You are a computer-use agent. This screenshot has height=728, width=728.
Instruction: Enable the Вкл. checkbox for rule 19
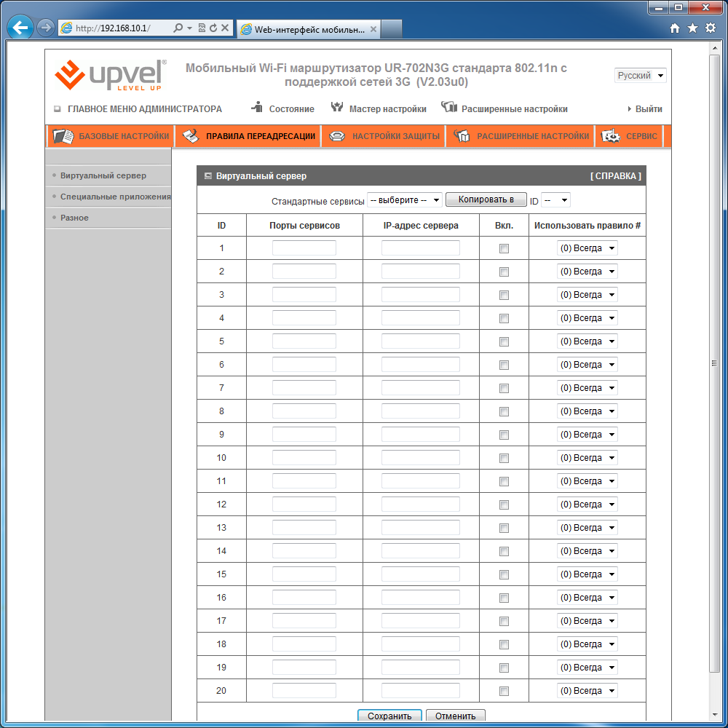pyautogui.click(x=504, y=668)
